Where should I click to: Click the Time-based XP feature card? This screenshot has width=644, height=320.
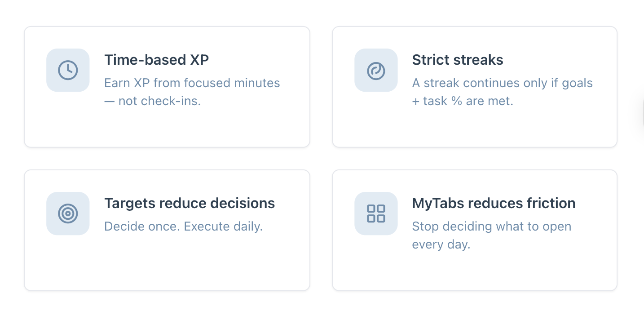click(x=167, y=86)
